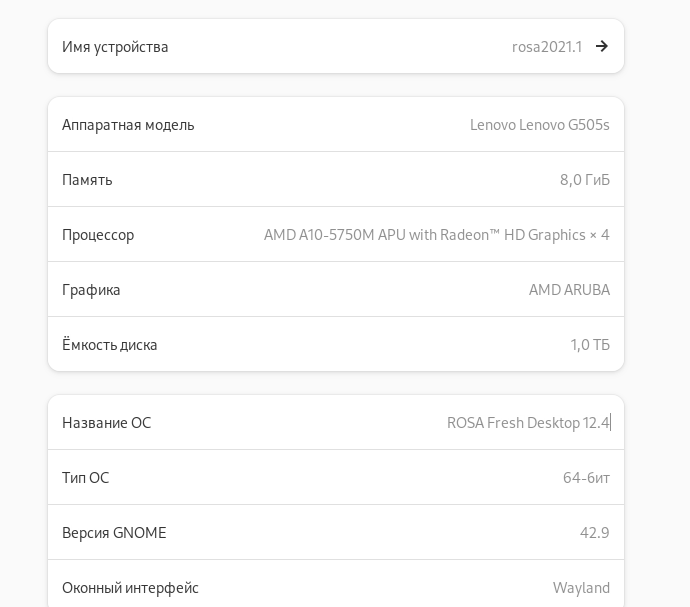Select the Версия GNOME label
The width and height of the screenshot is (690, 607).
(x=114, y=533)
